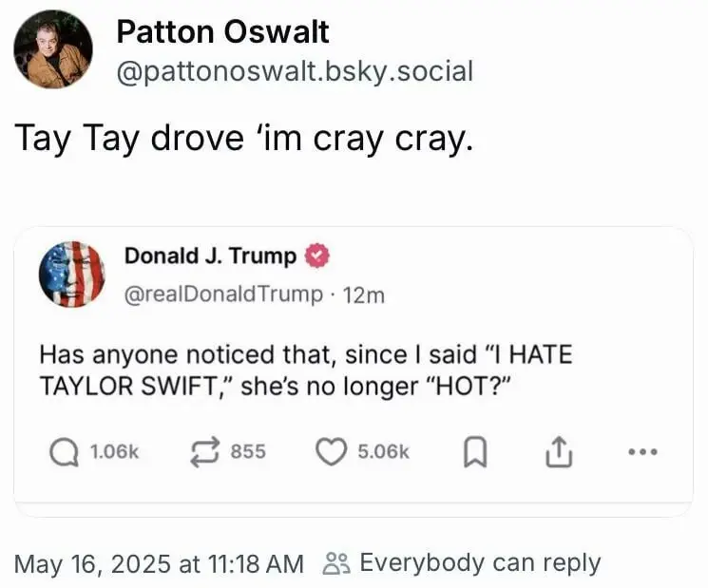Open Patton Oswalt's profile picture
The width and height of the screenshot is (708, 588).
[x=53, y=49]
